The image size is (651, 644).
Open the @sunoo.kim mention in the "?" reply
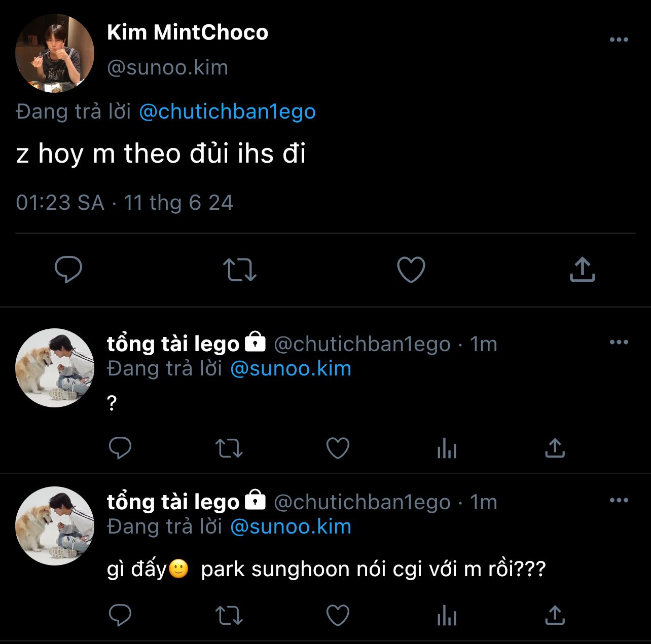[291, 368]
